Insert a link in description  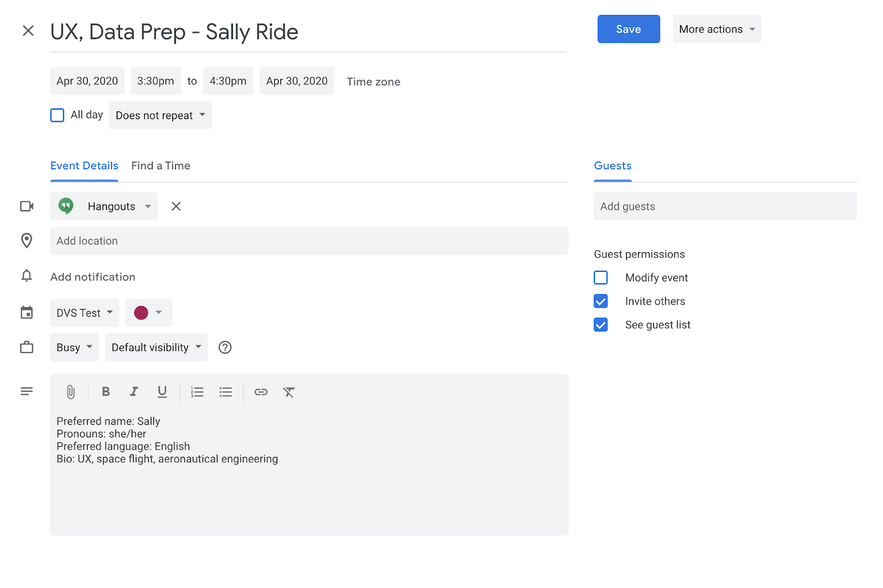pos(261,392)
